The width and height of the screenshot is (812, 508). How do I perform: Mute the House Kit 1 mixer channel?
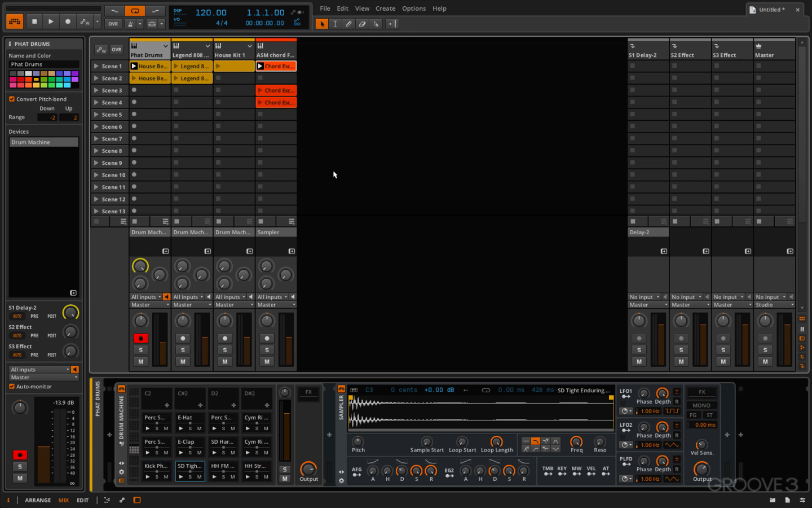224,361
